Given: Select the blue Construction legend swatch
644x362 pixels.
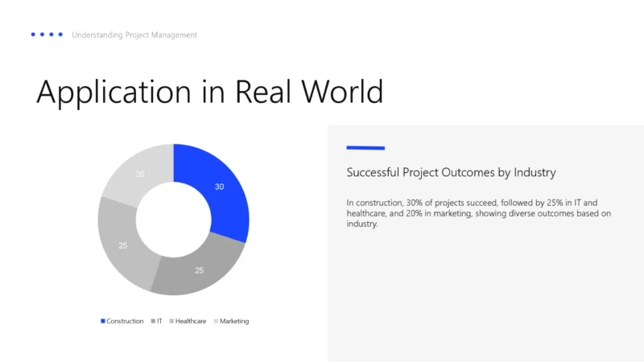Looking at the screenshot, I should point(103,321).
